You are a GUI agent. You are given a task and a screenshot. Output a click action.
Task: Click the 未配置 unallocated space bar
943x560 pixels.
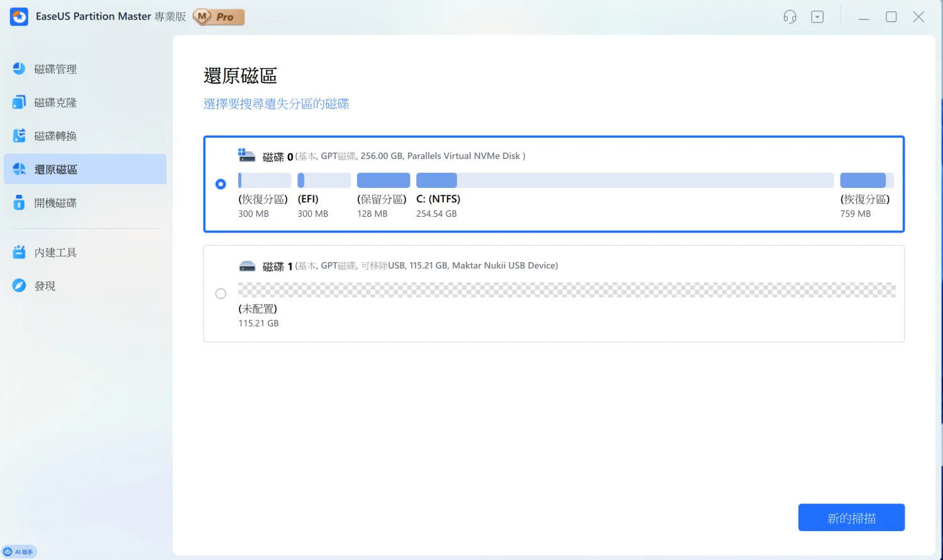pos(567,290)
